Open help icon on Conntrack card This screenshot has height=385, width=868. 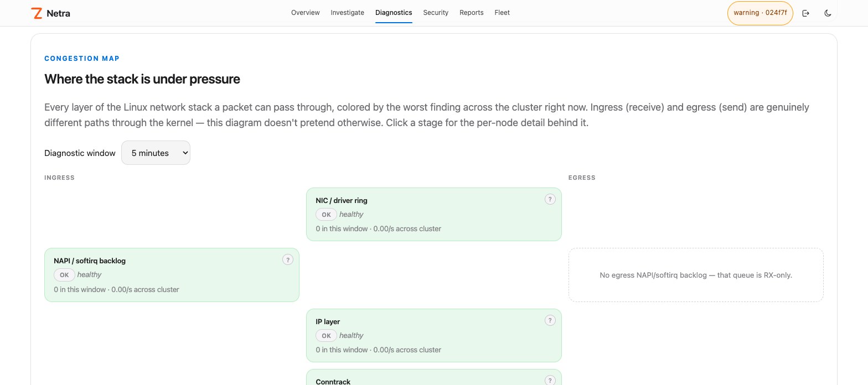coord(550,380)
